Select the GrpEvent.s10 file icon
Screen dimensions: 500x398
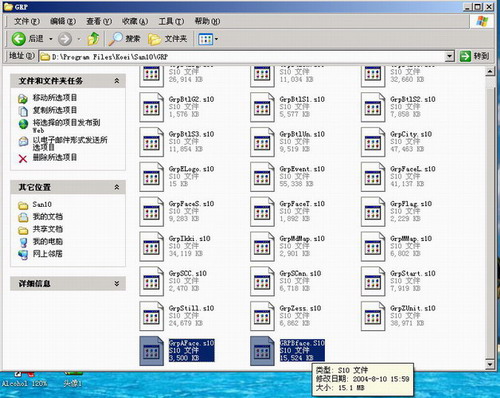pyautogui.click(x=262, y=177)
